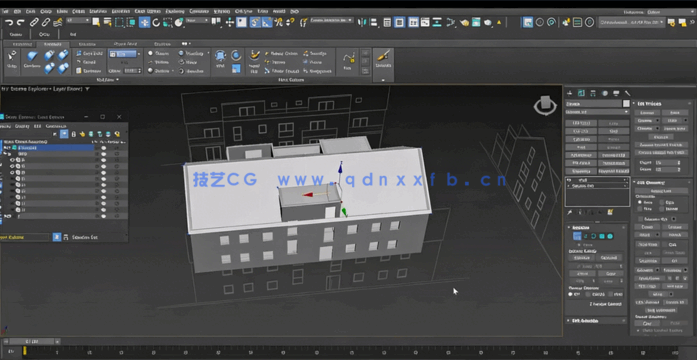Switch to the Display command panel tab
697x360 pixels.
pos(616,93)
